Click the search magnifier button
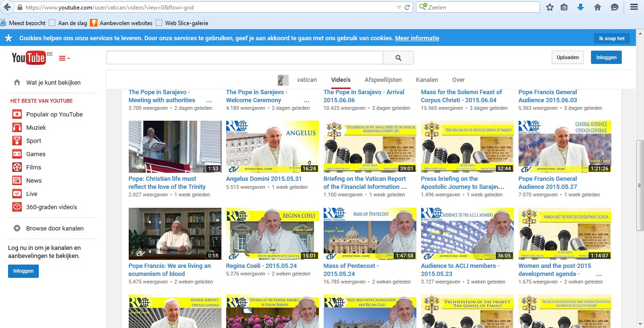The width and height of the screenshot is (644, 328). [398, 58]
